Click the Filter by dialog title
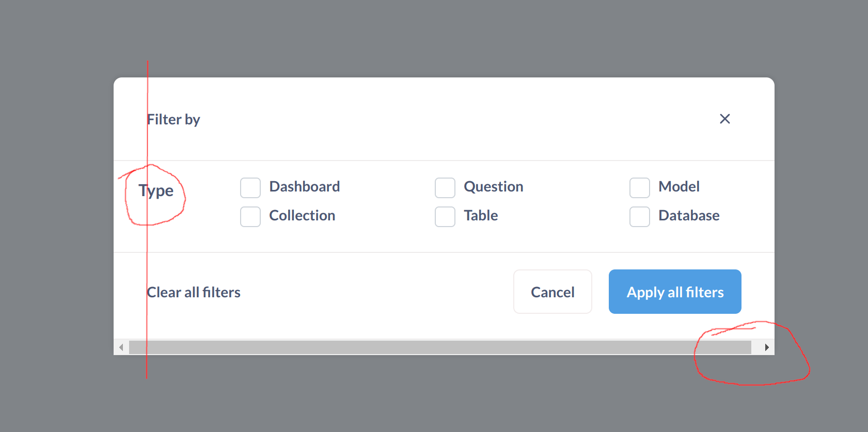Screen dimensions: 868x432 173,119
